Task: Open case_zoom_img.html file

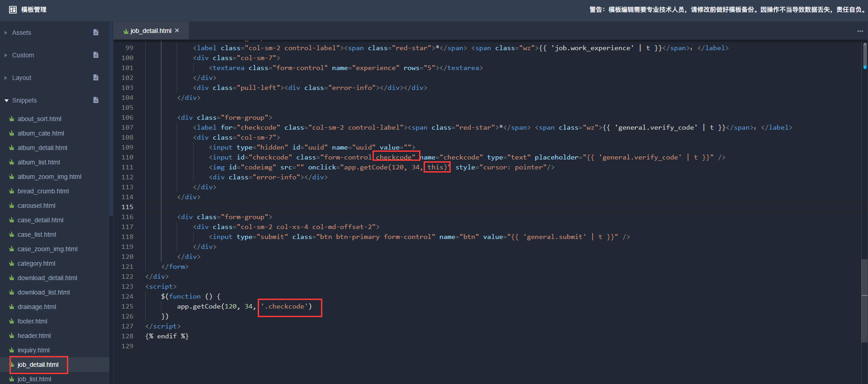Action: tap(47, 249)
